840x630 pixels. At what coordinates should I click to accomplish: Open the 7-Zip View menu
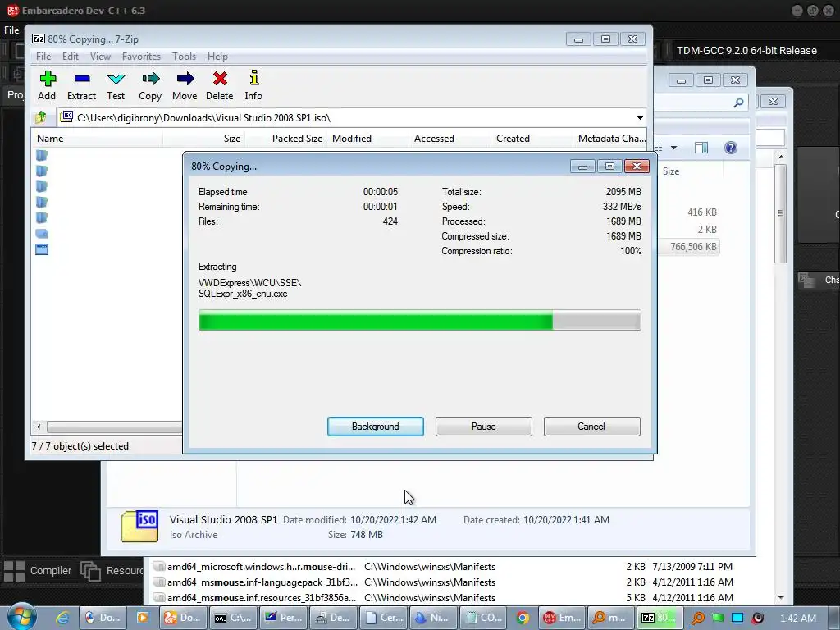pyautogui.click(x=100, y=57)
